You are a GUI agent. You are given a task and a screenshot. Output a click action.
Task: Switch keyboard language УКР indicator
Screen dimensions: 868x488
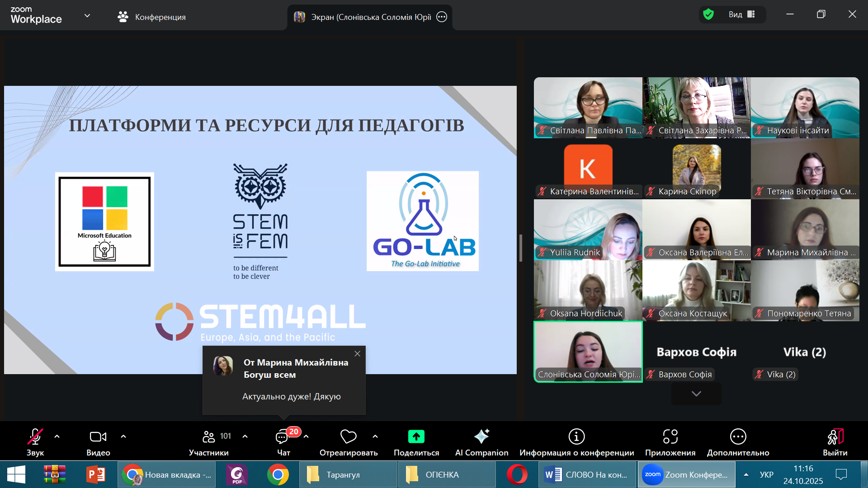[767, 474]
